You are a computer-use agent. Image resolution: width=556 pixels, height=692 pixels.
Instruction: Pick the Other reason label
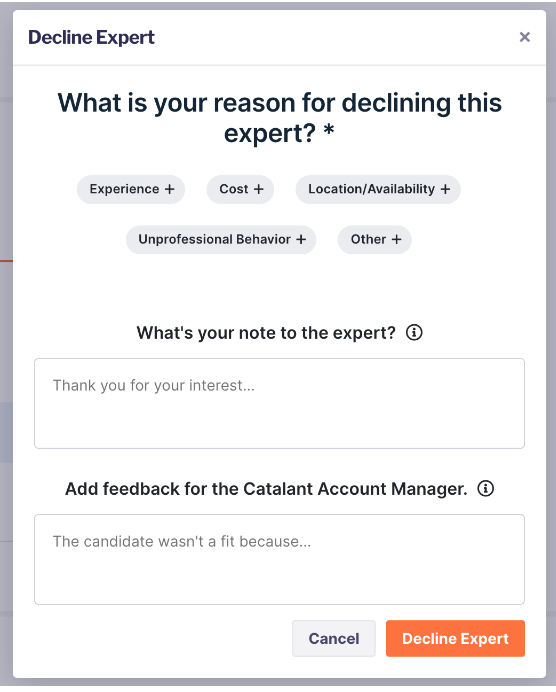(368, 240)
